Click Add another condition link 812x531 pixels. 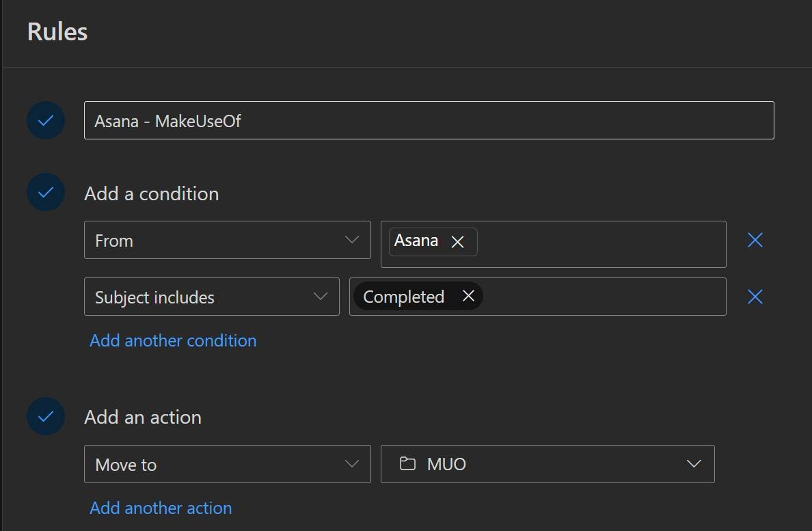(x=173, y=340)
